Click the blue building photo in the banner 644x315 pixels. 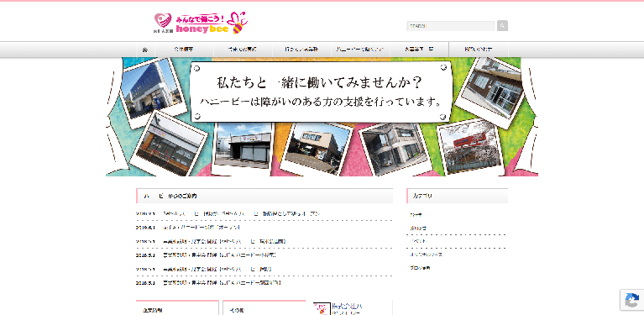click(152, 92)
